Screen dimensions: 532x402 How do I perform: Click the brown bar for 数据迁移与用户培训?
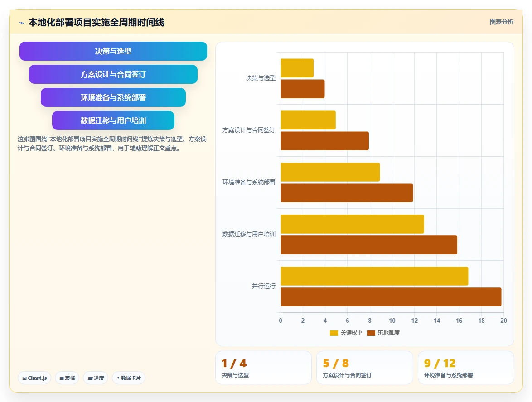click(369, 245)
